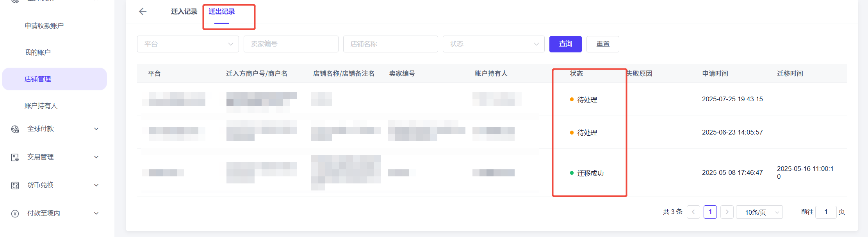868x237 pixels.
Task: Click the 交易管理 sidebar icon
Action: pyautogui.click(x=15, y=157)
